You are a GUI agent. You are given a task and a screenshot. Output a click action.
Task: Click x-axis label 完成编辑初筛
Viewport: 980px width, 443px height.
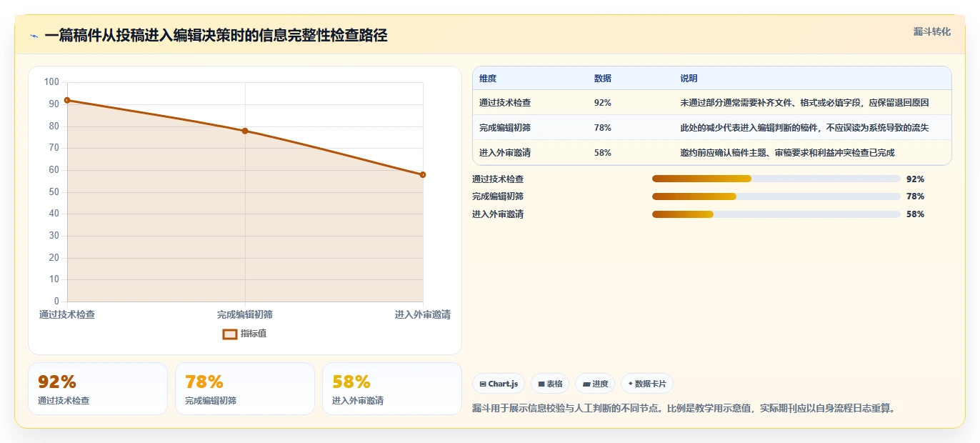click(245, 314)
